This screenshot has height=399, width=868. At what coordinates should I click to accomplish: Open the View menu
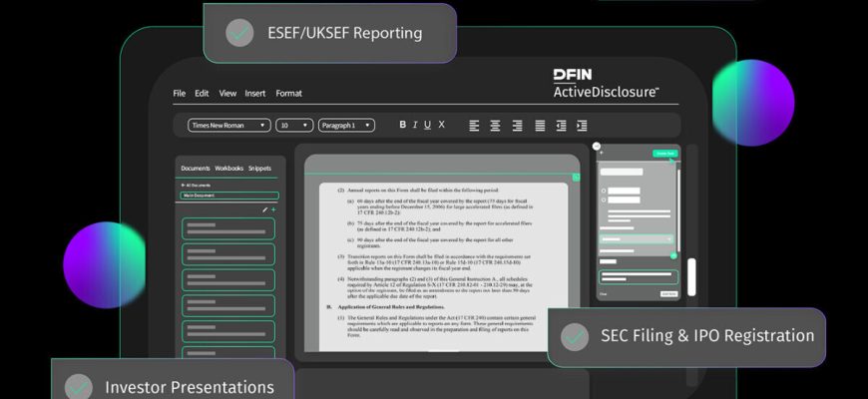click(x=227, y=94)
